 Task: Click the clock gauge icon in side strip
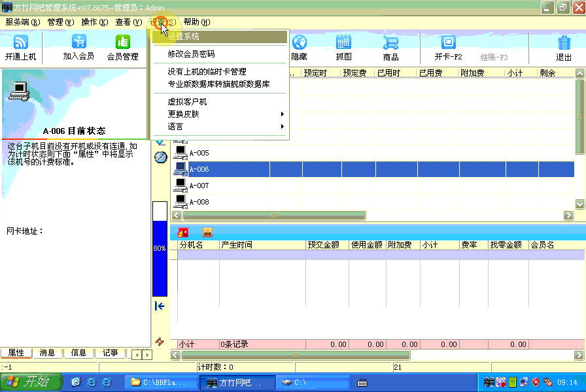(x=160, y=157)
